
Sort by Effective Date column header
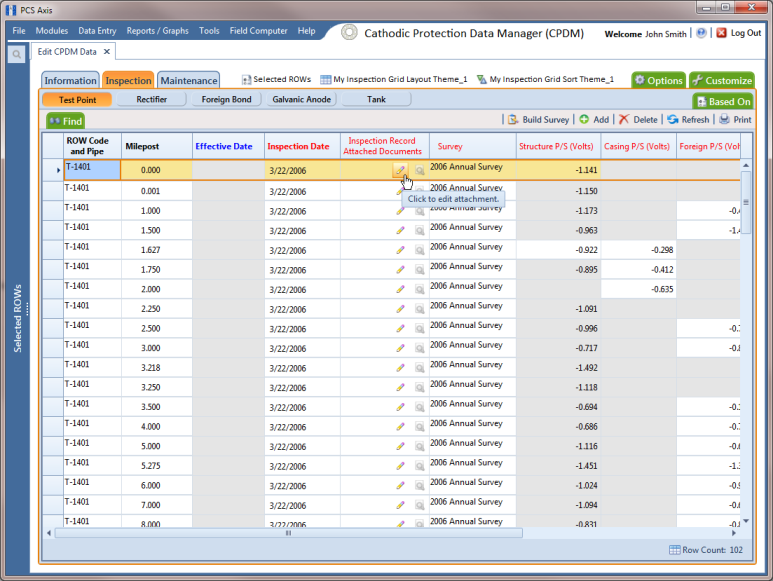coord(228,146)
